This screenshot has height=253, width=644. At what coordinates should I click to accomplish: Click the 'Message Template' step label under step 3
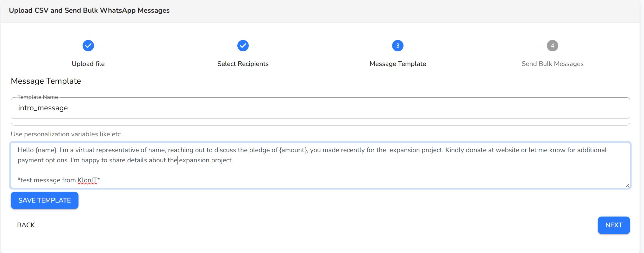pyautogui.click(x=397, y=64)
